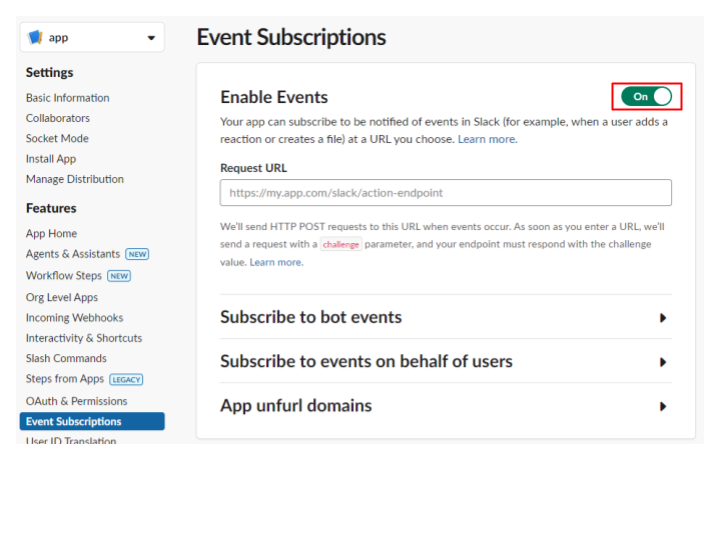The image size is (720, 540).
Task: Expand the Subscribe to bot events section
Action: (x=445, y=317)
